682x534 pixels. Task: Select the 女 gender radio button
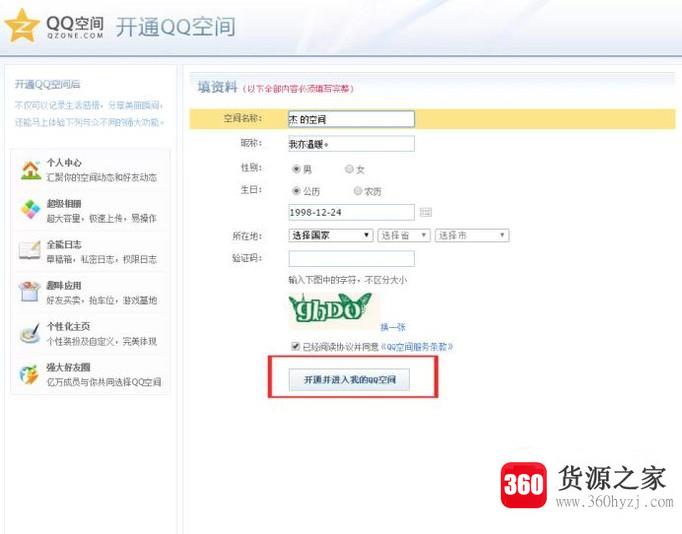tap(349, 169)
